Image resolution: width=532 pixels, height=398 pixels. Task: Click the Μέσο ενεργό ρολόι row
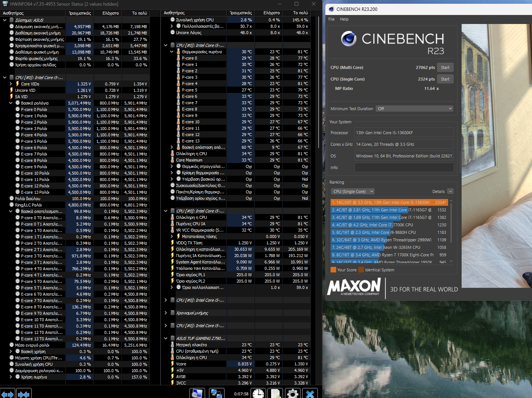click(x=75, y=345)
